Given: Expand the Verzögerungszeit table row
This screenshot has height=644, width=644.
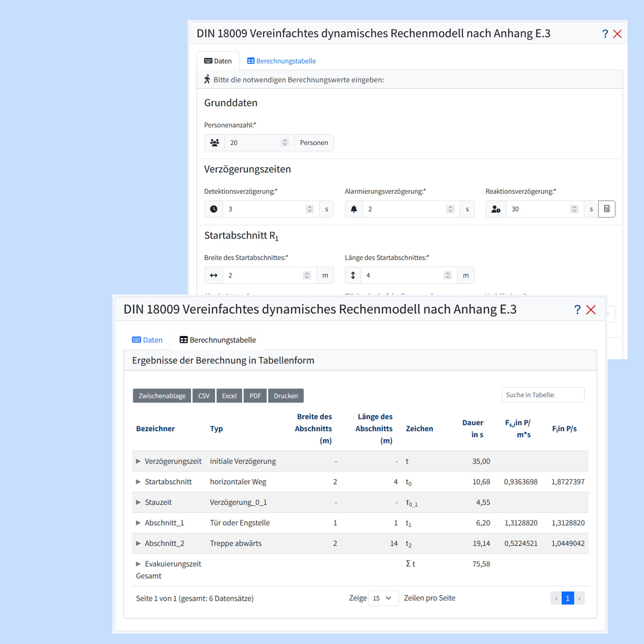Looking at the screenshot, I should click(x=138, y=461).
